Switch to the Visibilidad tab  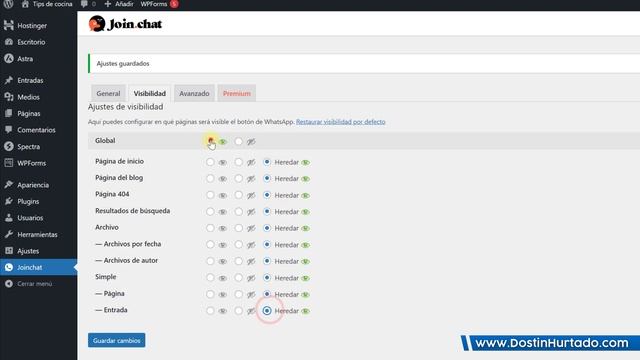coord(150,93)
